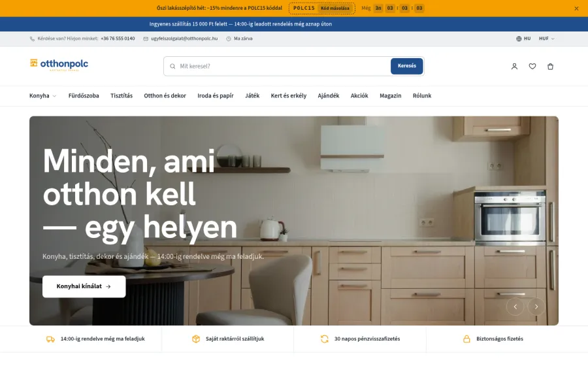
Task: Copy the POLC15 coupon code
Action: [x=335, y=8]
